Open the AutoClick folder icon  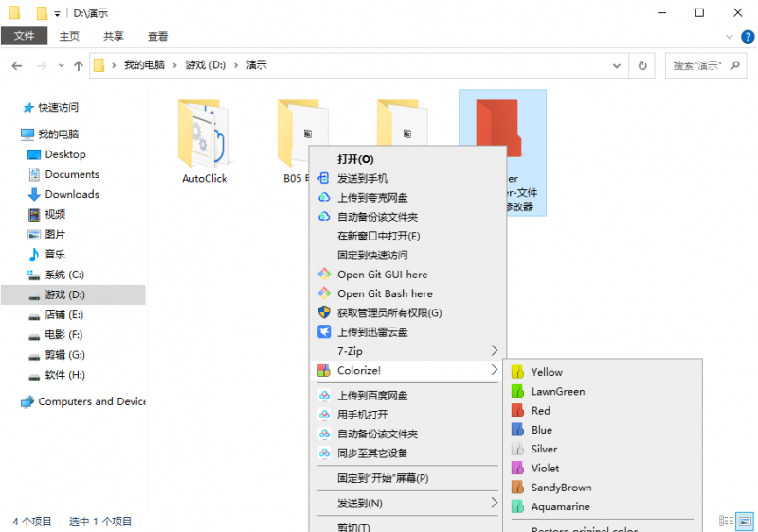click(x=205, y=133)
